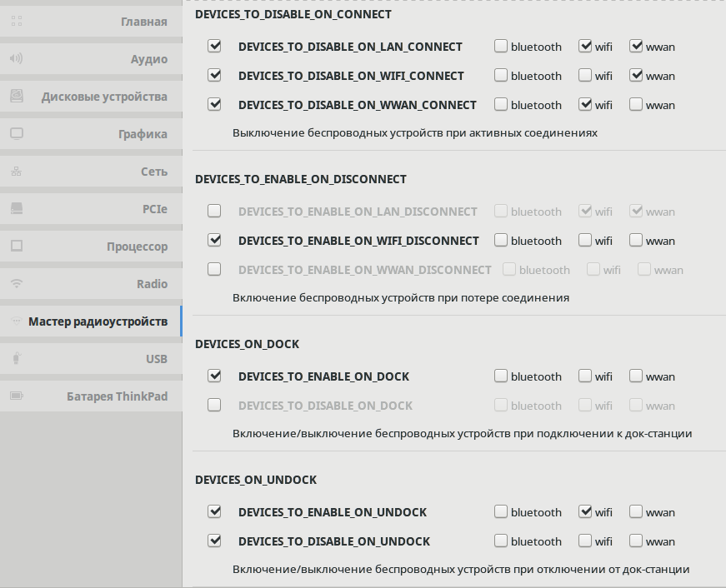Click the Батарея ThinkPad battery icon
This screenshot has width=726, height=588.
coord(17,396)
